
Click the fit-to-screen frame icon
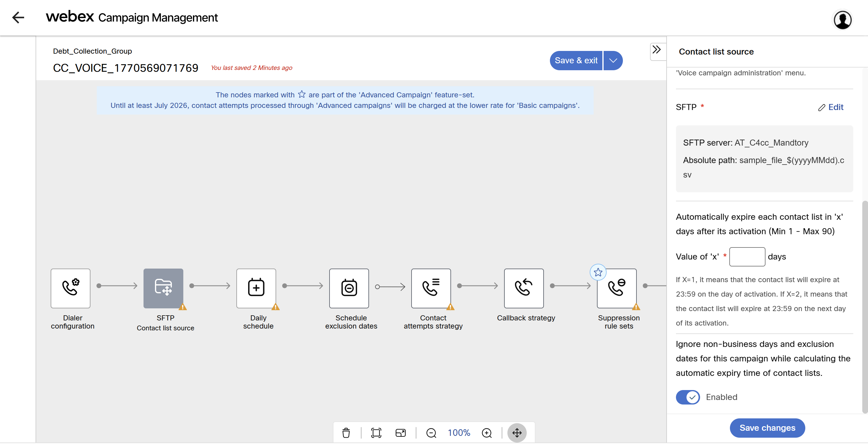point(376,433)
